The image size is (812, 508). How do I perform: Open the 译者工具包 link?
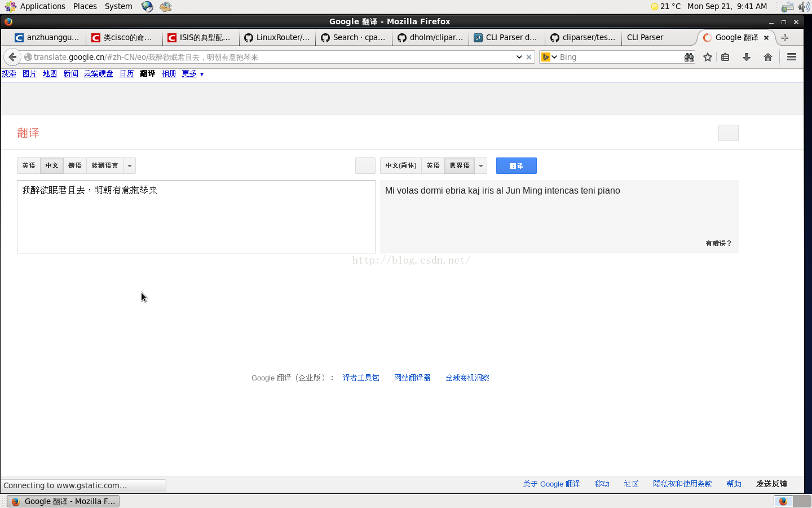pos(361,378)
